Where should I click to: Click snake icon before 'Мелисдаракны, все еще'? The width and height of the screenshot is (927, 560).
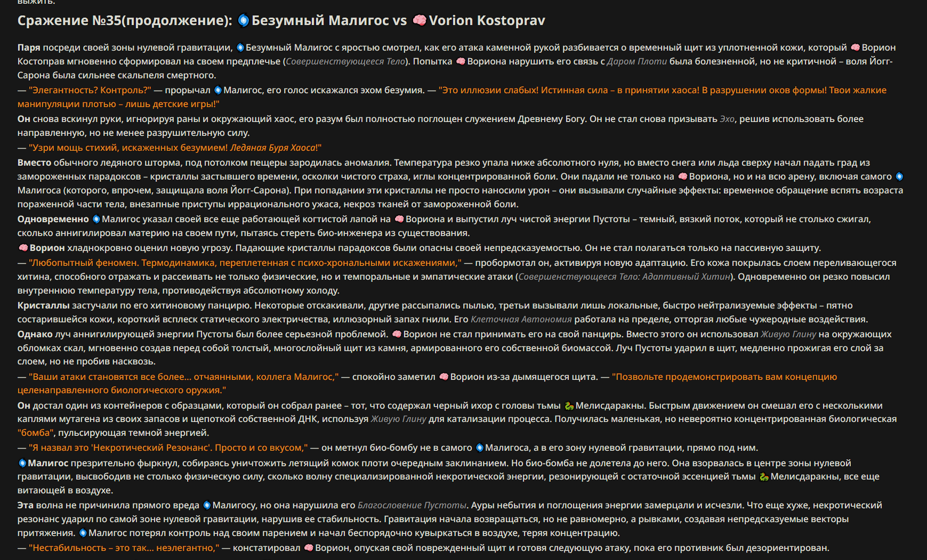(764, 476)
